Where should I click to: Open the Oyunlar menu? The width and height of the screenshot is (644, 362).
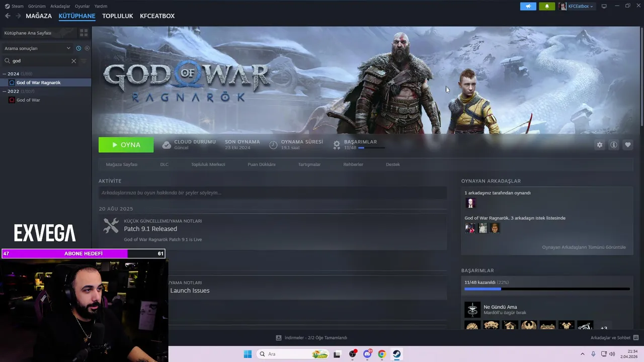click(82, 6)
